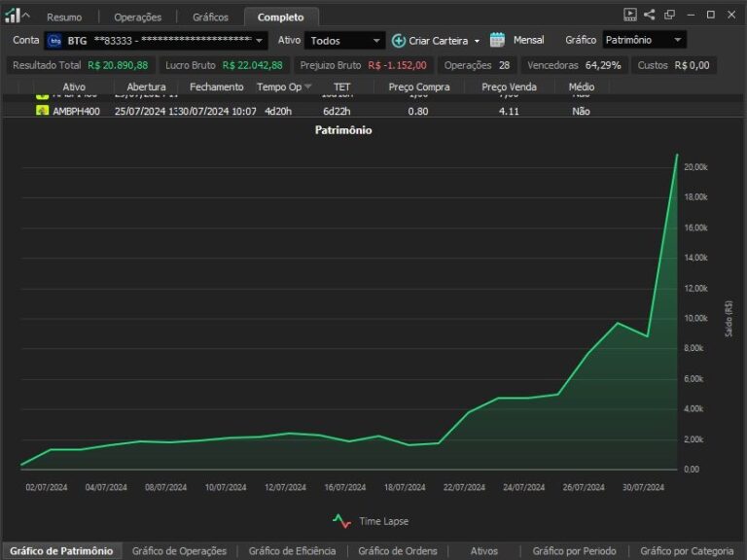Switch to the Operações tab

coord(138,17)
